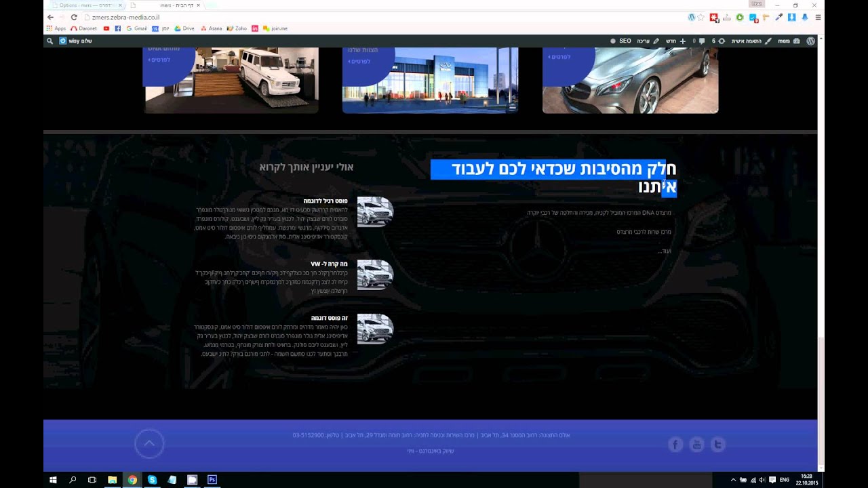Viewport: 868px width, 488px height.
Task: Open the join.me bookmark
Action: pos(275,28)
